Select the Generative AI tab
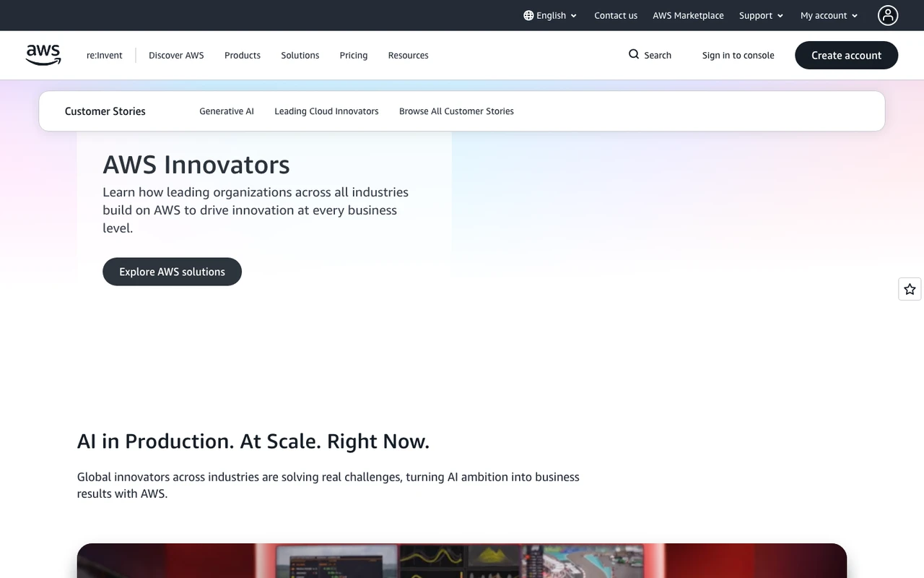The width and height of the screenshot is (924, 578). 227,111
